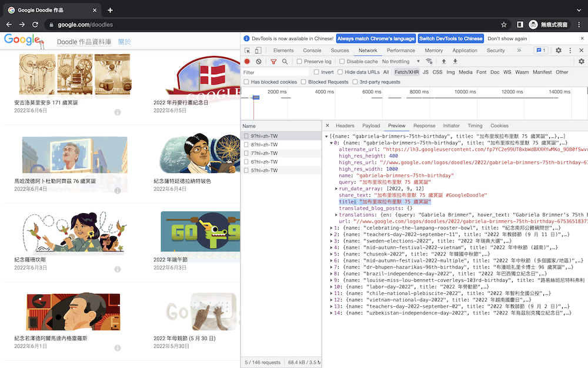This screenshot has height=368, width=588.
Task: Filter requests by Fetch/XHR
Action: point(406,72)
